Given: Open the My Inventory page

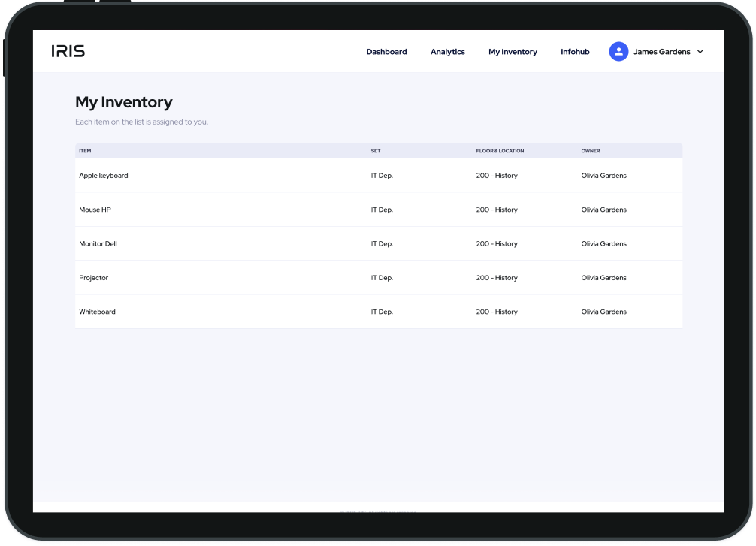Looking at the screenshot, I should coord(513,51).
